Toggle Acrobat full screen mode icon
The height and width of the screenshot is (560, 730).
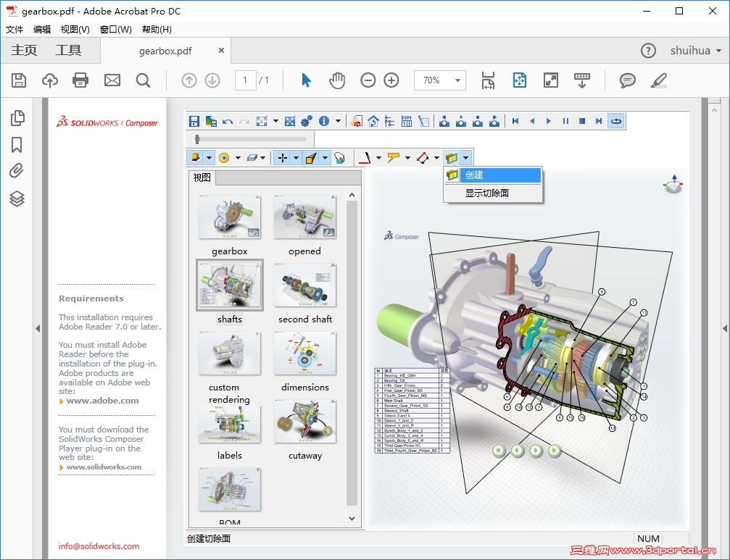click(x=551, y=80)
